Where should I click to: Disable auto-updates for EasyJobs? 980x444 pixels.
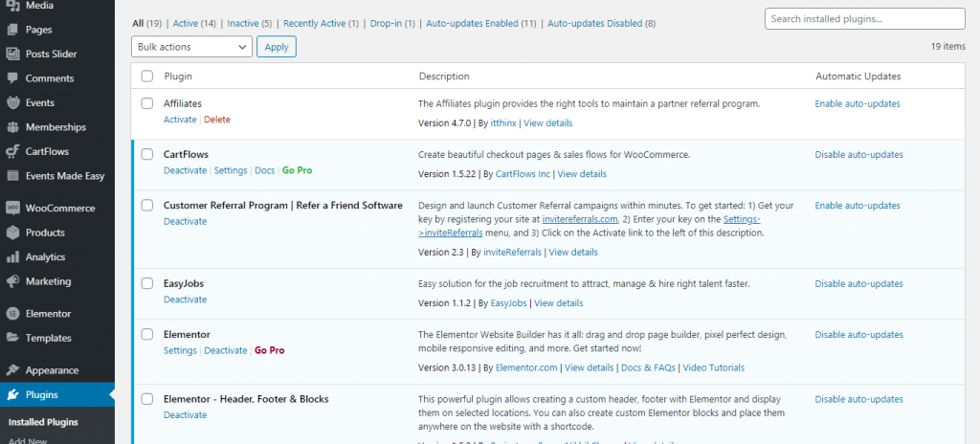point(858,284)
